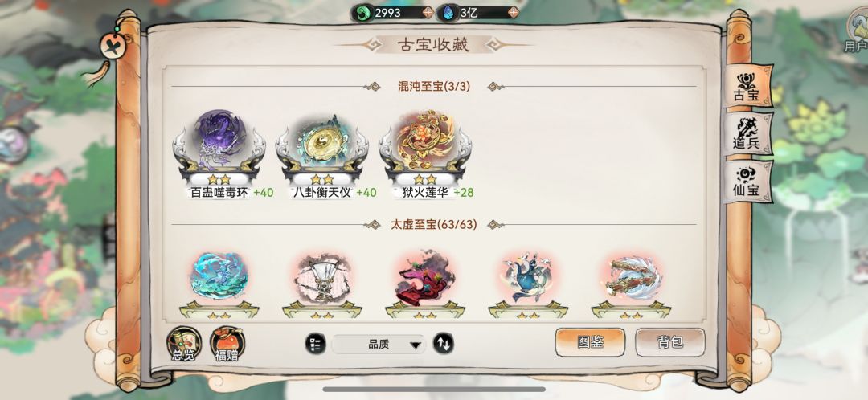Switch to the 仙宝 tab
868x400 pixels.
pos(747,182)
